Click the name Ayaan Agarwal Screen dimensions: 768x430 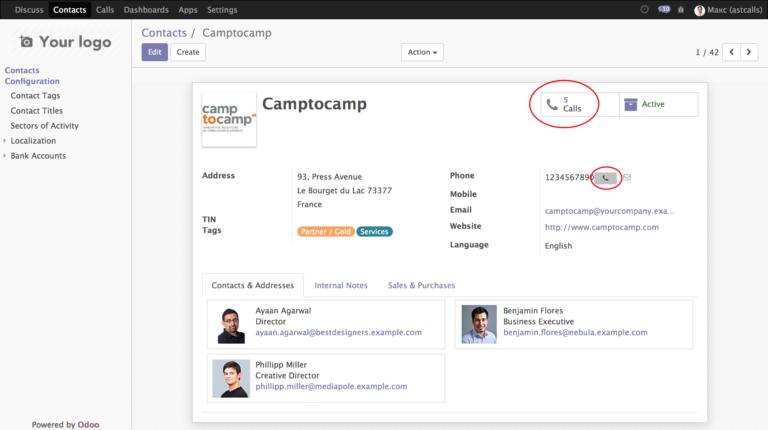[283, 311]
